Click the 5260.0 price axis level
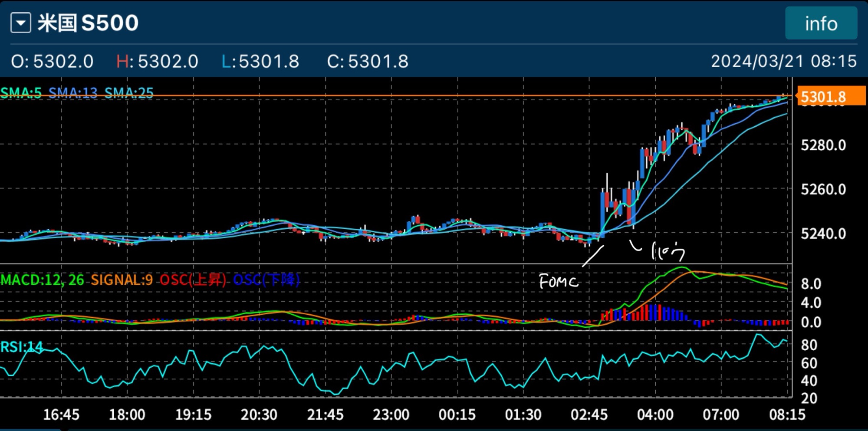 click(823, 190)
